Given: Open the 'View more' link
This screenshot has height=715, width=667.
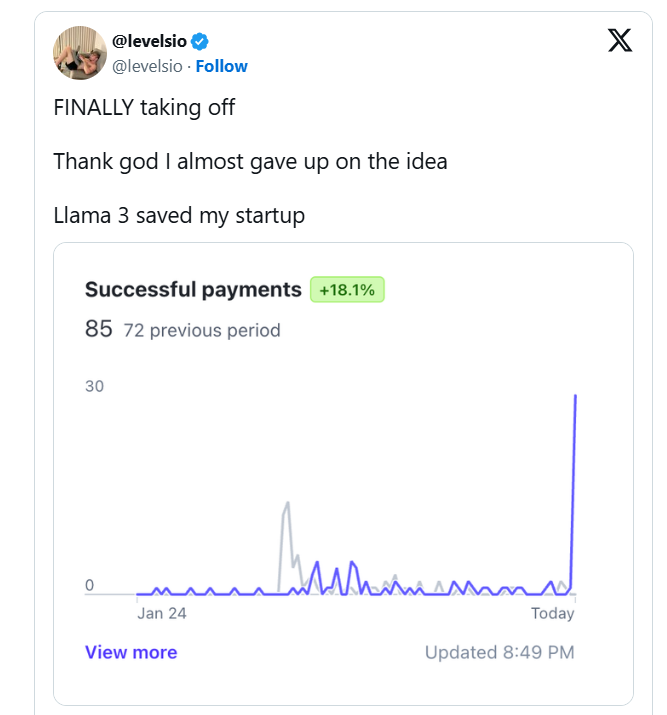Looking at the screenshot, I should 131,652.
